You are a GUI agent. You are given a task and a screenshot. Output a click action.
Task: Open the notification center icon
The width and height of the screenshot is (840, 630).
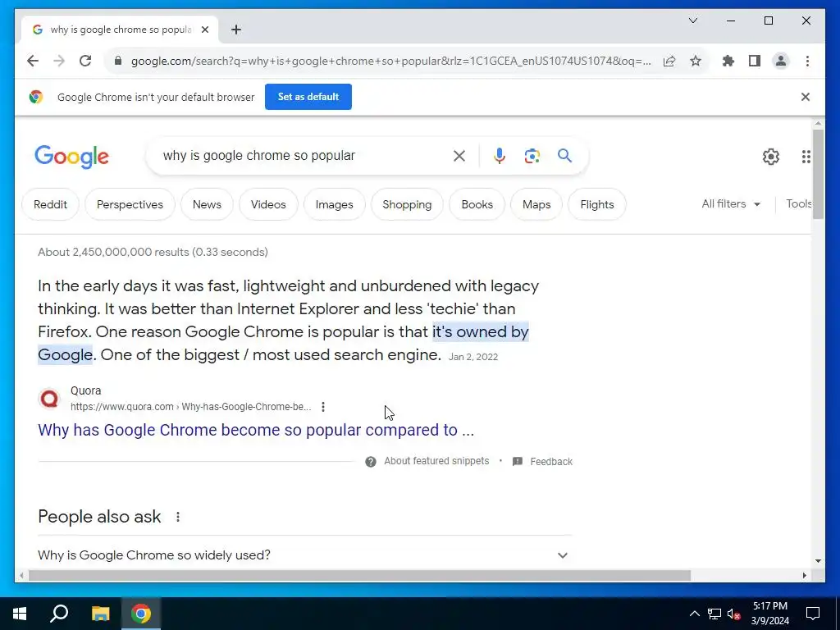[813, 614]
